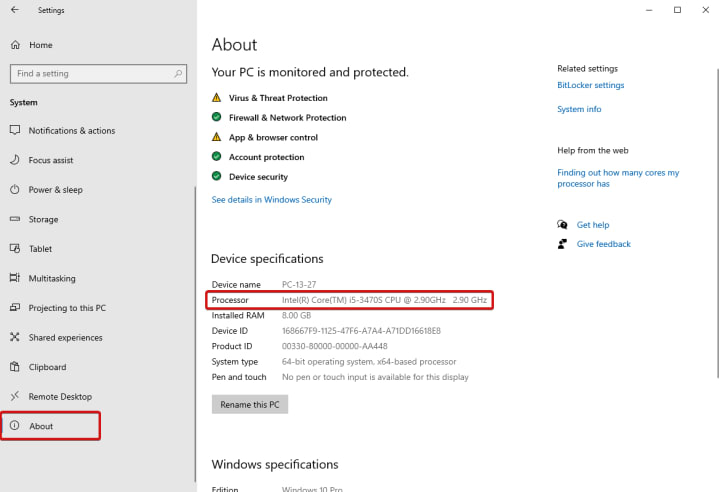720x492 pixels.
Task: Click the Account protection green check icon
Action: pos(216,157)
